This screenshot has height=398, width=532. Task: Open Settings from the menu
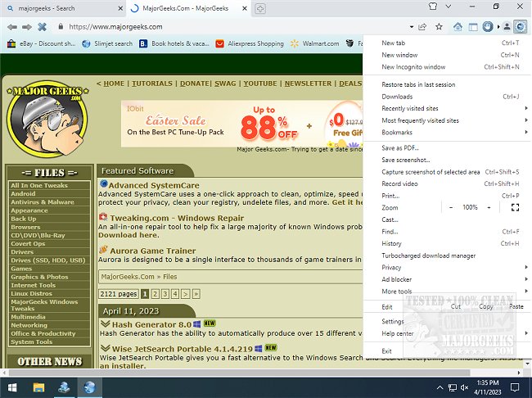[x=393, y=322]
